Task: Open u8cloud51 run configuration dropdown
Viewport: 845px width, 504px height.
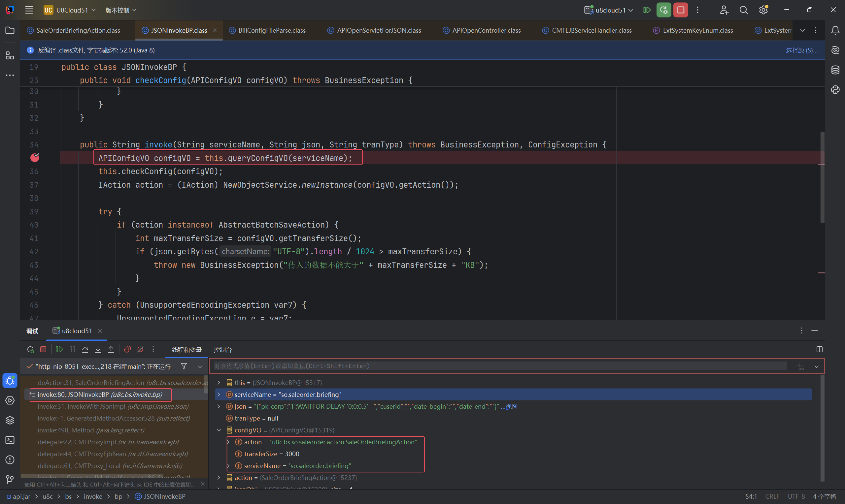Action: click(x=608, y=10)
